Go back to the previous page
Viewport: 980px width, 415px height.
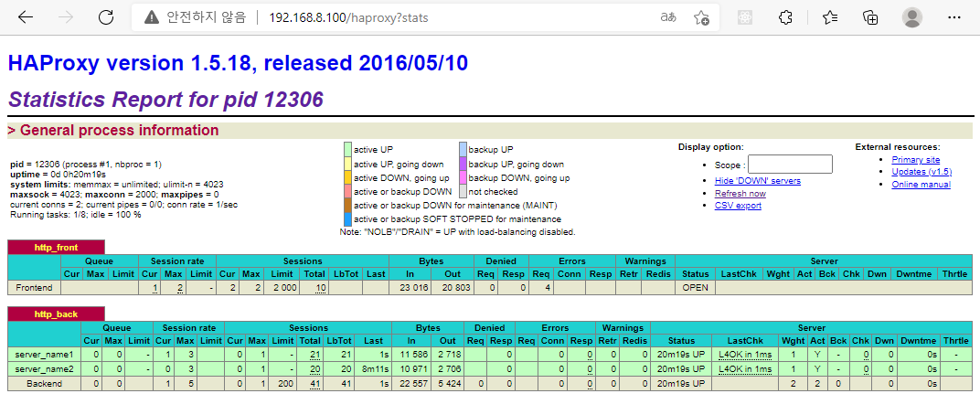(26, 17)
